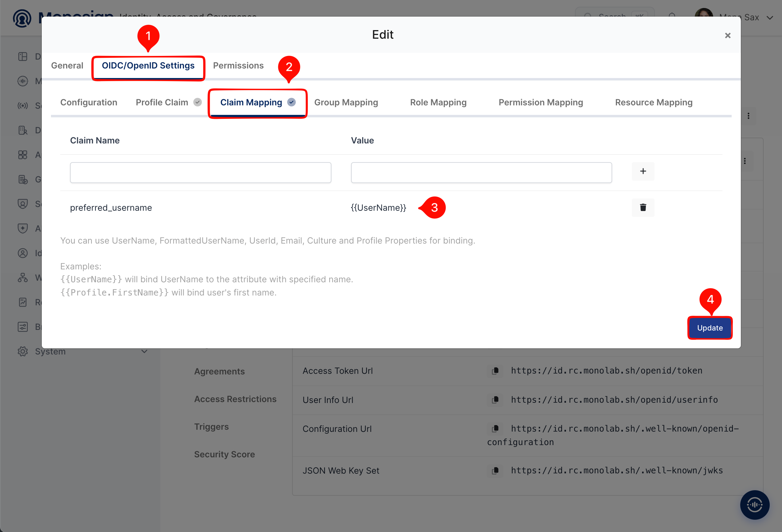Select the preferred_username claim name text
Viewport: 782px width, 532px height.
pos(111,208)
